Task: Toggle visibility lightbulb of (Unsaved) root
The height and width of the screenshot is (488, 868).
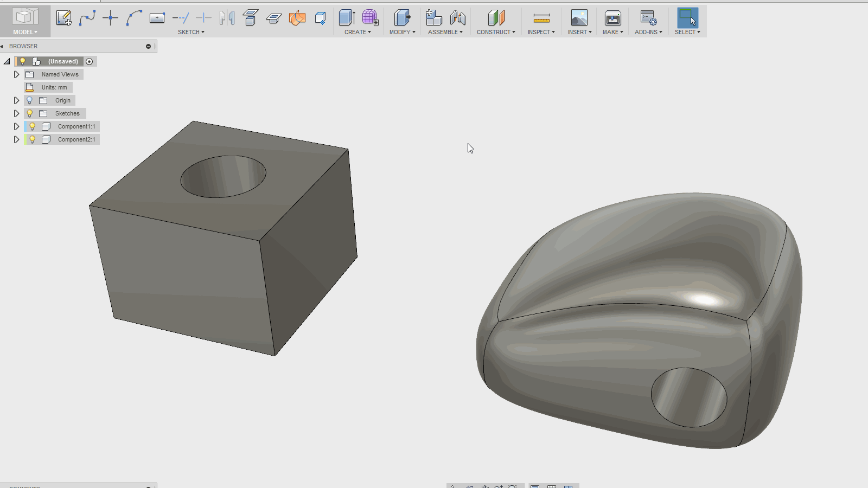Action: coord(22,61)
